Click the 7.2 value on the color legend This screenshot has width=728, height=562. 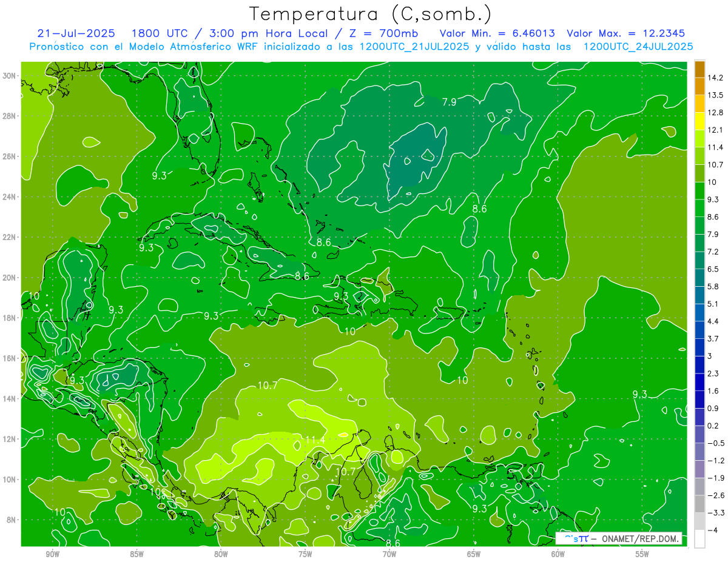pos(713,252)
